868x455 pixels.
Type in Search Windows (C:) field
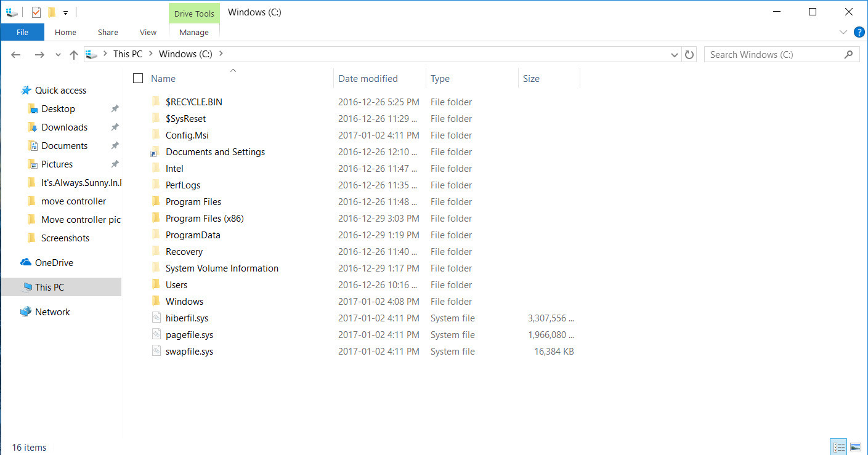click(x=773, y=55)
